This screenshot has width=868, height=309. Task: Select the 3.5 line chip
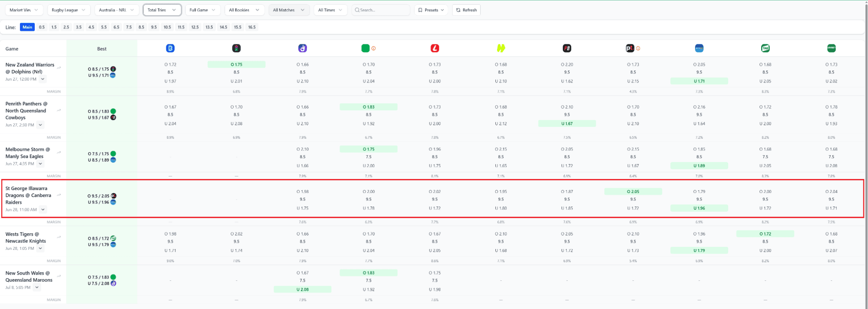(x=79, y=27)
